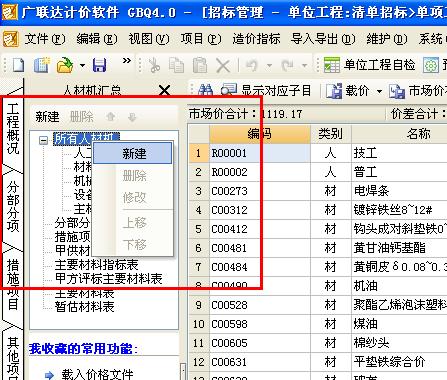Select 主要材料指标表 tree item
The height and width of the screenshot is (380, 447).
coord(96,265)
